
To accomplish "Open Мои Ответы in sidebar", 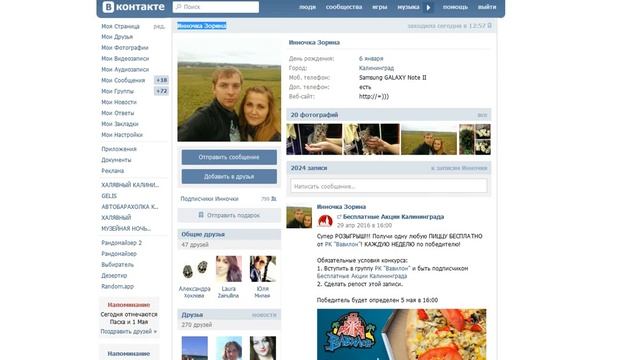I will pyautogui.click(x=118, y=113).
